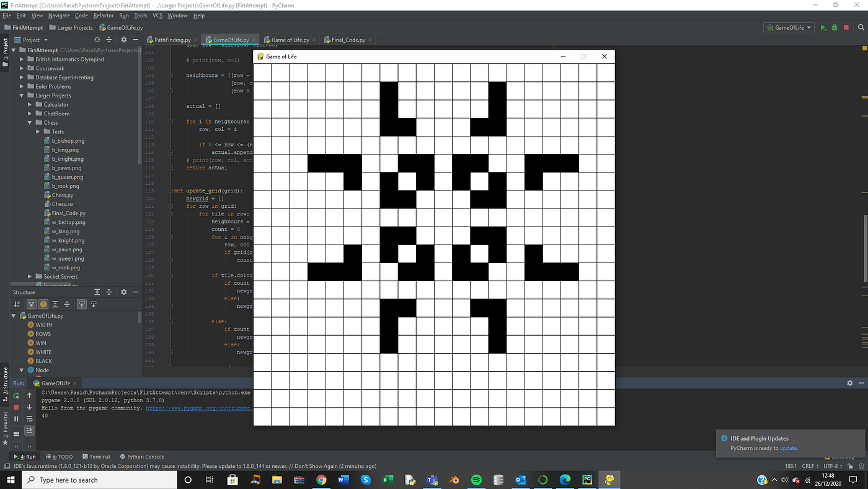Start debugging with the bug icon

tap(833, 27)
